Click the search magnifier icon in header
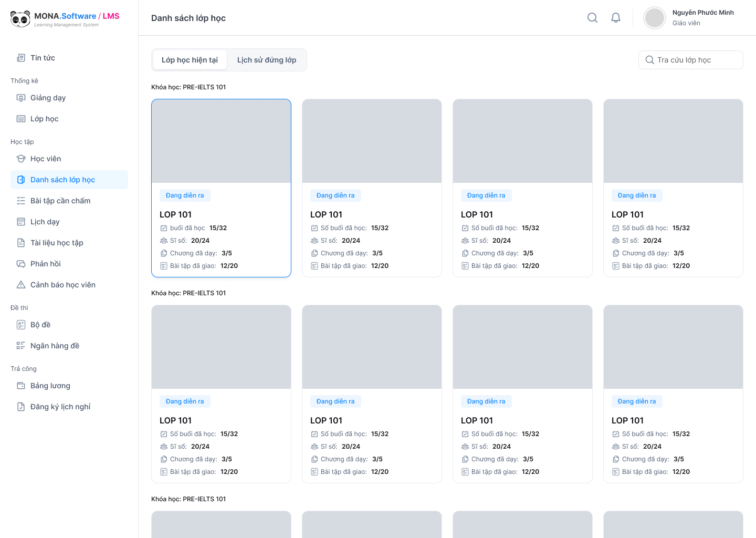 [x=592, y=18]
